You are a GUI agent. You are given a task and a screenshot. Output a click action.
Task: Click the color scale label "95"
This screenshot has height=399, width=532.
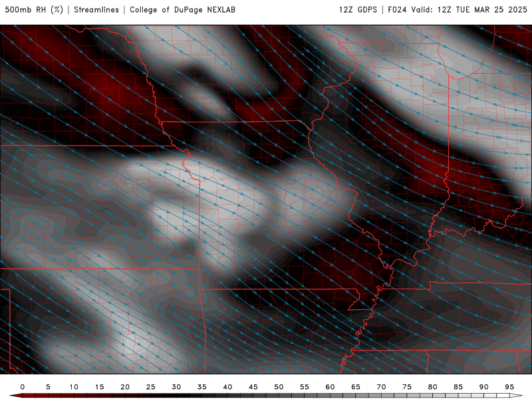click(509, 387)
